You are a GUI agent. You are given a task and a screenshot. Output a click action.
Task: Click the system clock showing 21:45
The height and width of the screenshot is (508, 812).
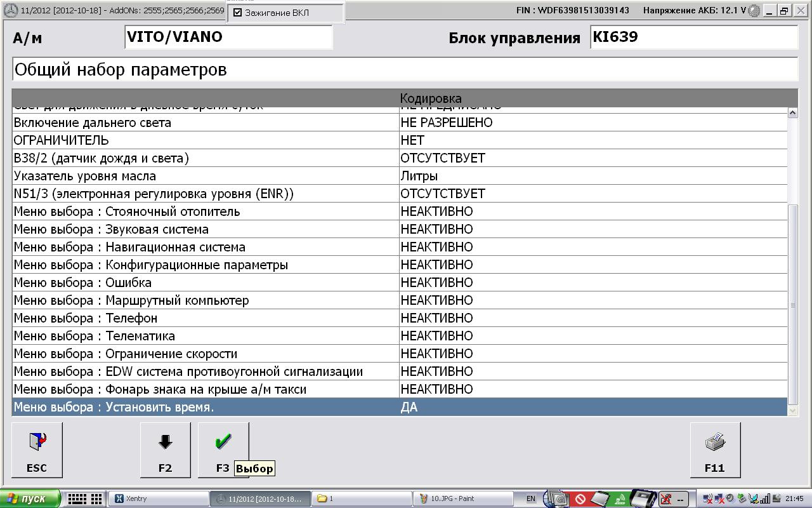794,498
